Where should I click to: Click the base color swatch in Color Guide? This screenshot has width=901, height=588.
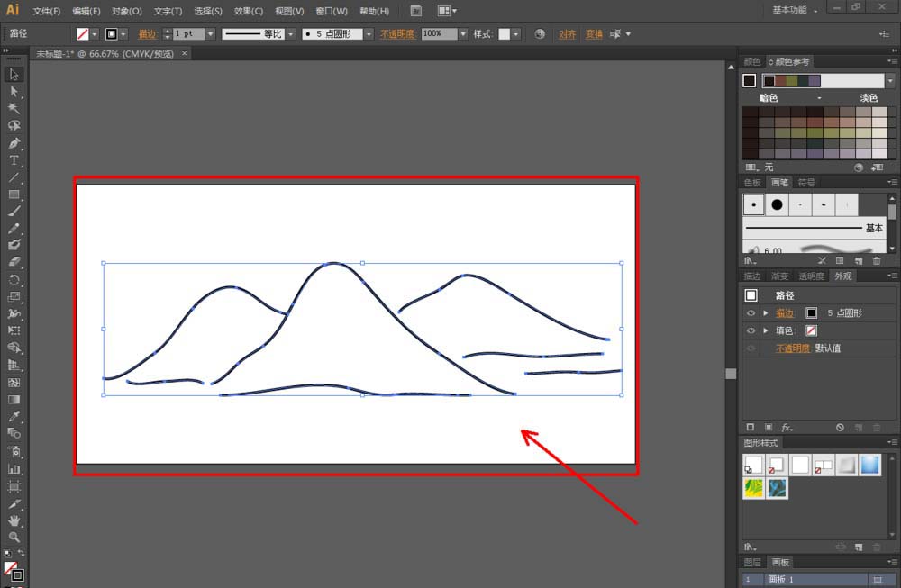[749, 80]
